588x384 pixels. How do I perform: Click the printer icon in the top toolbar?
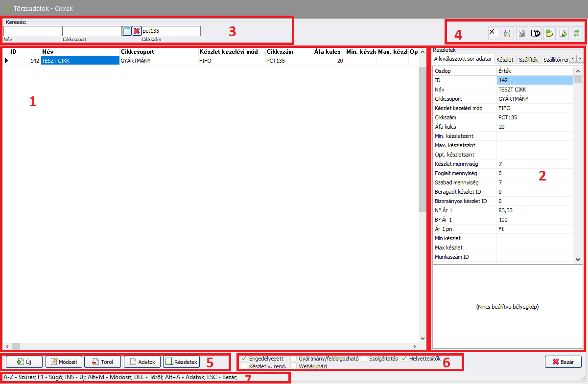click(508, 33)
